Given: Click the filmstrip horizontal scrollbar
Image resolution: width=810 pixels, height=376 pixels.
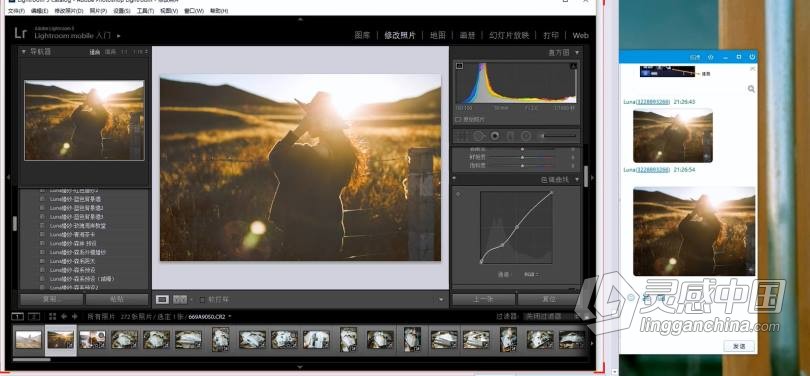Looking at the screenshot, I should [x=32, y=359].
